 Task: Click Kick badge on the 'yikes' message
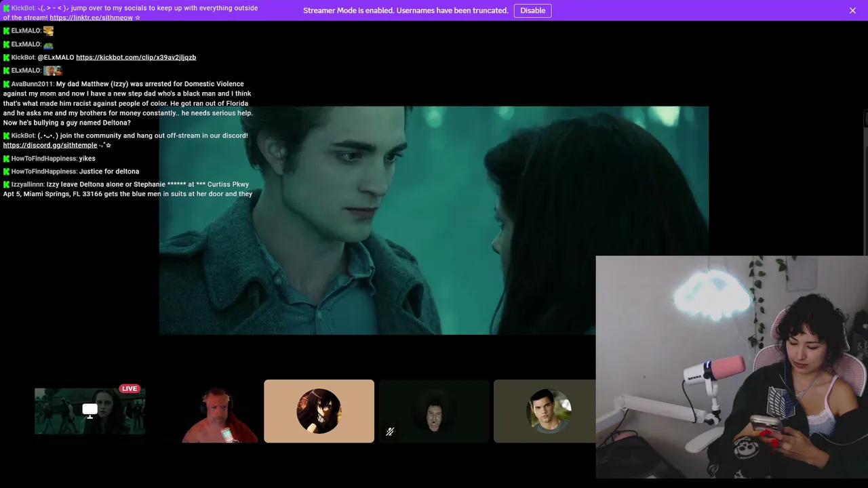[6, 159]
